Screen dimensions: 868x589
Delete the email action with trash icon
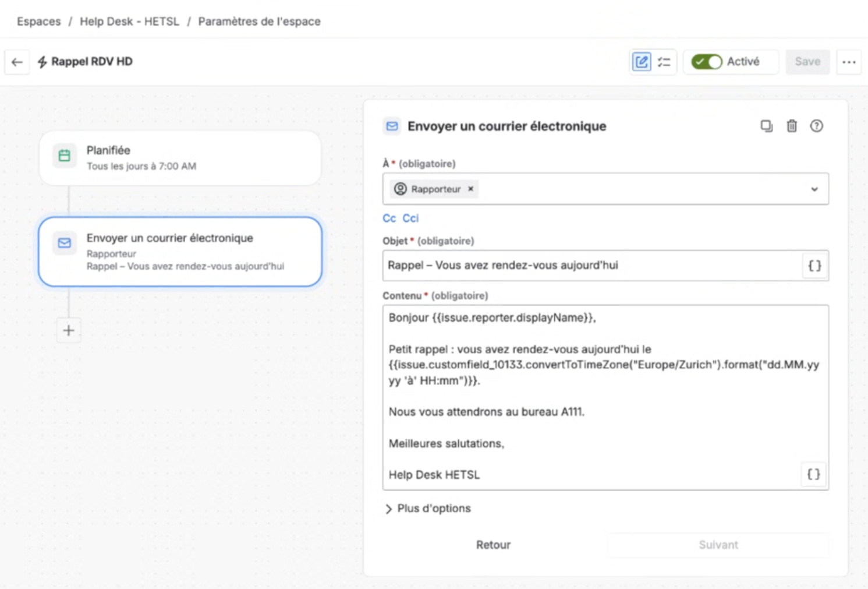pos(792,126)
